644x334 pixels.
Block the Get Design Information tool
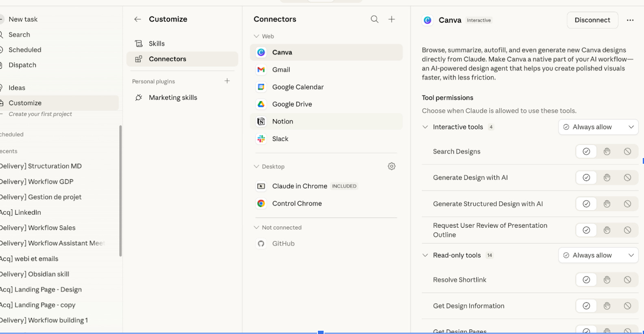(628, 306)
